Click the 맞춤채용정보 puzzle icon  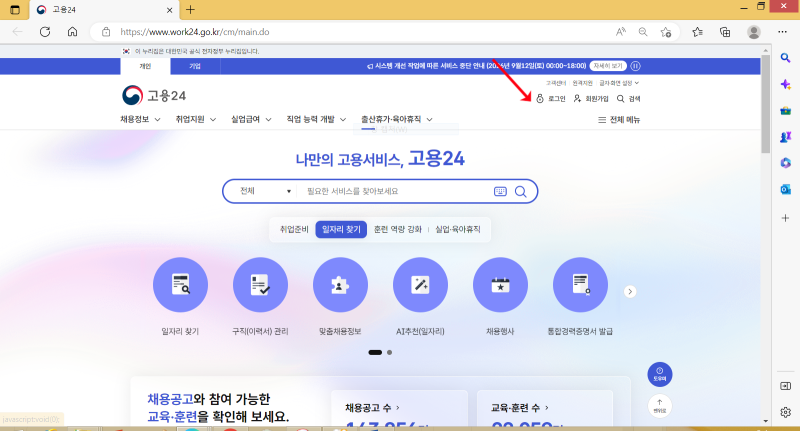[340, 285]
